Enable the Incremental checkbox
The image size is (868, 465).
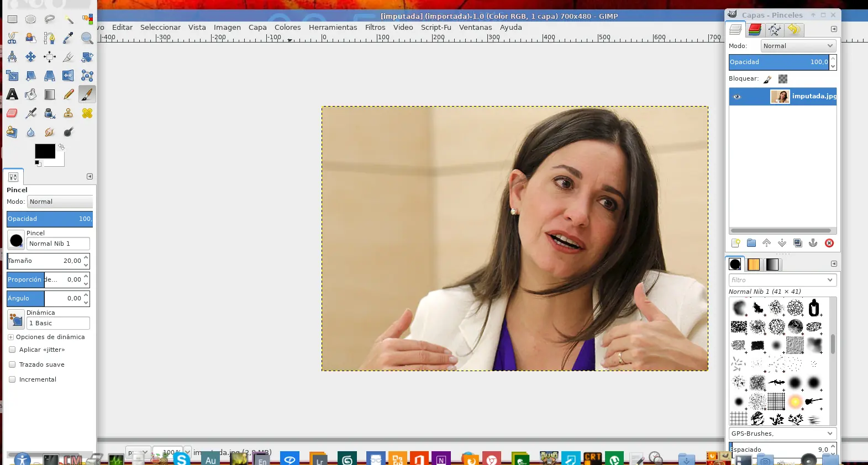pos(12,379)
